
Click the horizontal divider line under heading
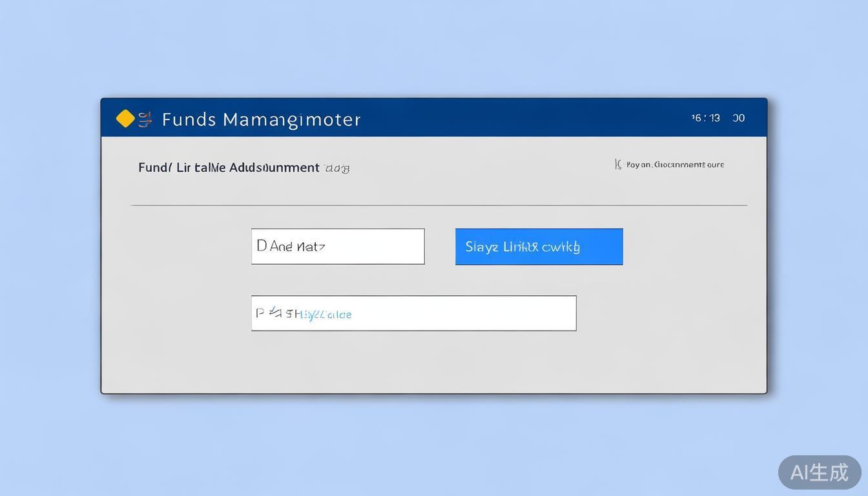[439, 205]
